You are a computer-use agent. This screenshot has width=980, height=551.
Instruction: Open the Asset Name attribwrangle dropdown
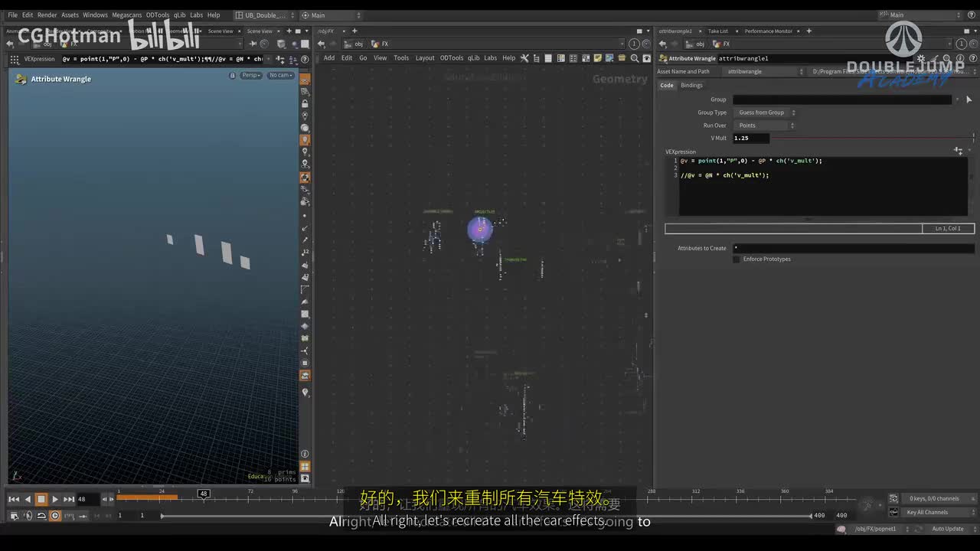tap(764, 71)
